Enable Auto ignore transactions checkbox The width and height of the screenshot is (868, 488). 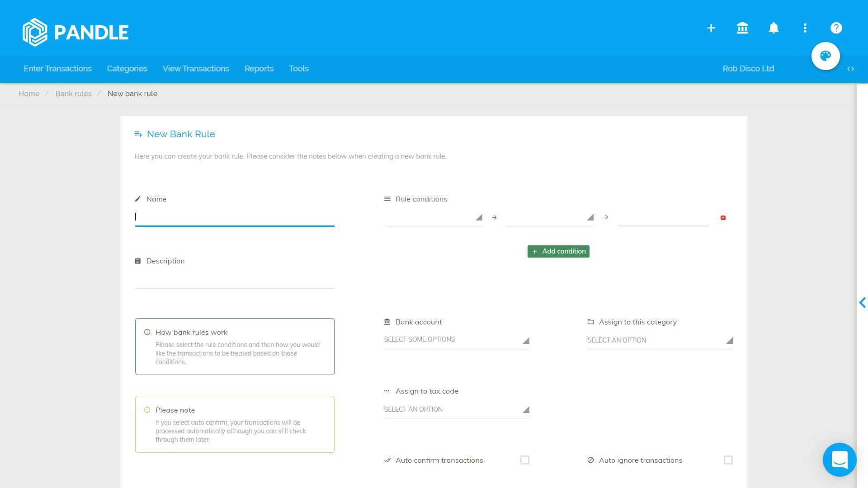[728, 460]
